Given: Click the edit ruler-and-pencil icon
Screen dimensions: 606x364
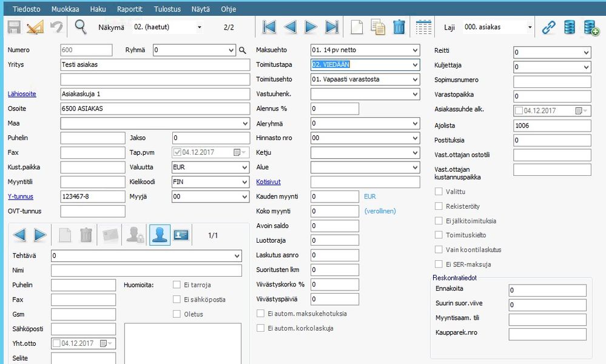Looking at the screenshot, I should click(x=35, y=27).
